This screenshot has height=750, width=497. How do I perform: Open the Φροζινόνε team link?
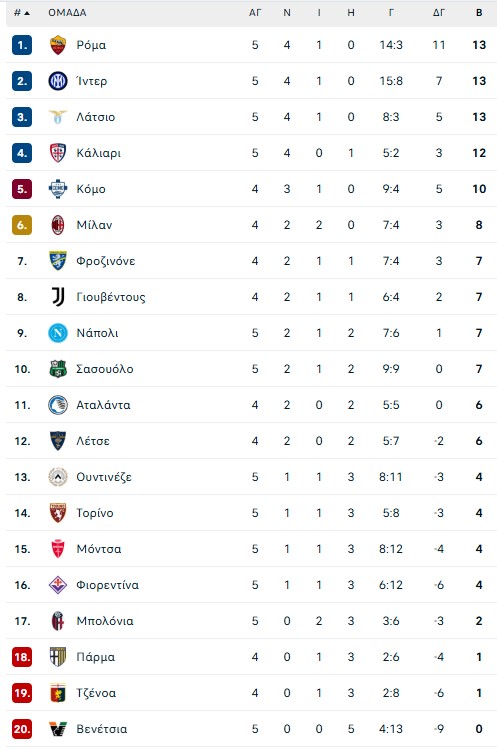(106, 261)
